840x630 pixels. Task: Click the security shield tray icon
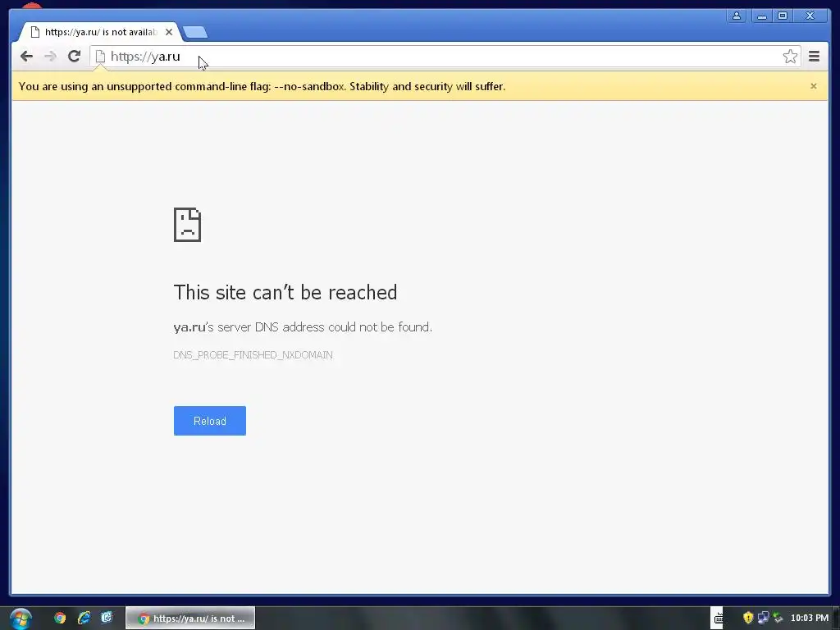[x=748, y=619]
